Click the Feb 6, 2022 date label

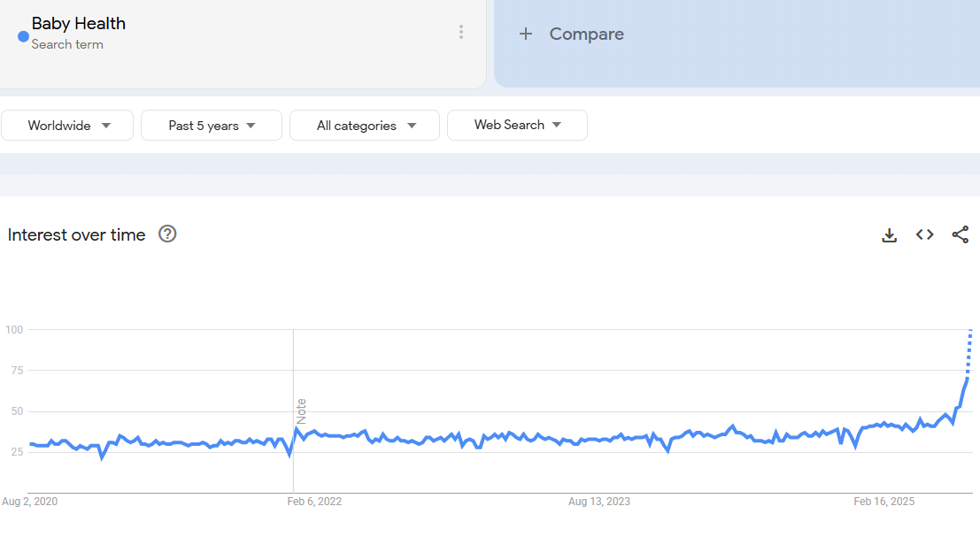(314, 502)
